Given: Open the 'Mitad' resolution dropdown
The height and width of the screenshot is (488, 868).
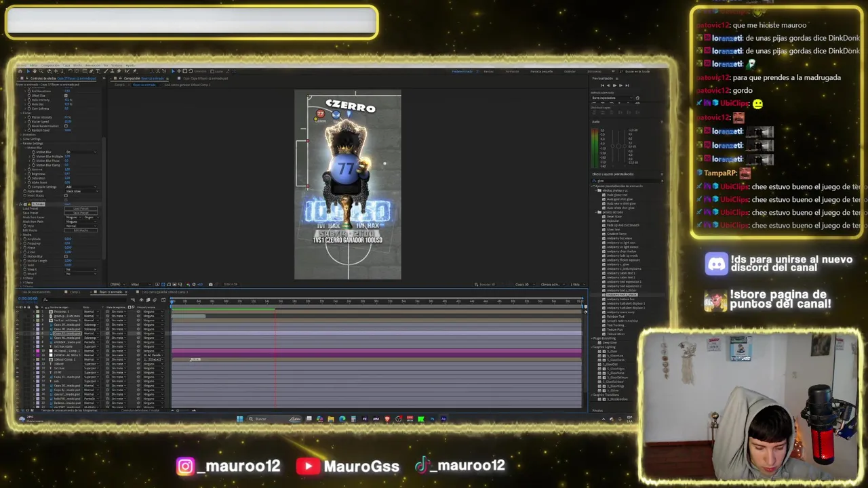Looking at the screenshot, I should (x=140, y=285).
